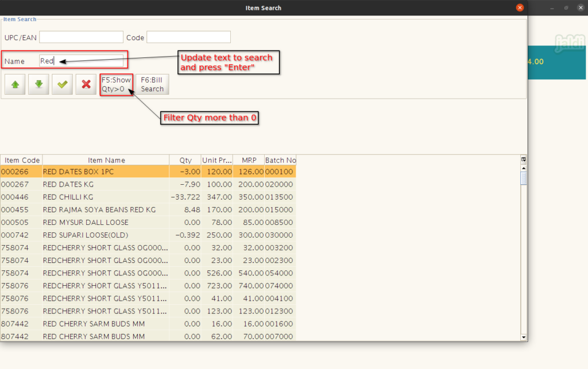588x369 pixels.
Task: Close the Item Search dialog
Action: click(520, 7)
